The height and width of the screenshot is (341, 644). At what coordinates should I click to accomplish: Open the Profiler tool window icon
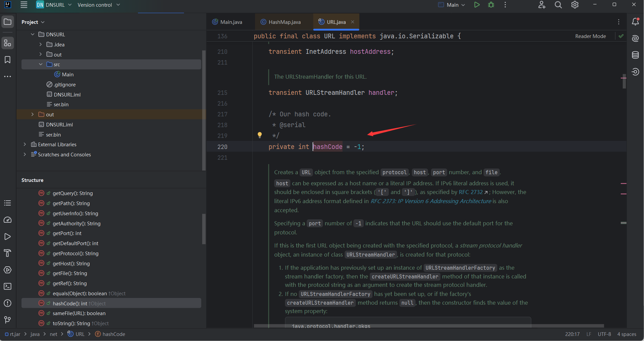(7, 220)
